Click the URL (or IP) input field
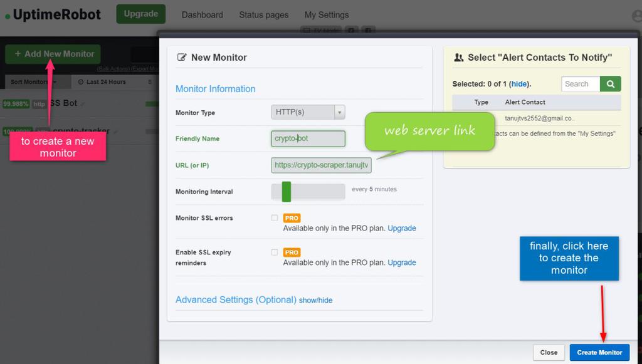The image size is (642, 364). 321,165
